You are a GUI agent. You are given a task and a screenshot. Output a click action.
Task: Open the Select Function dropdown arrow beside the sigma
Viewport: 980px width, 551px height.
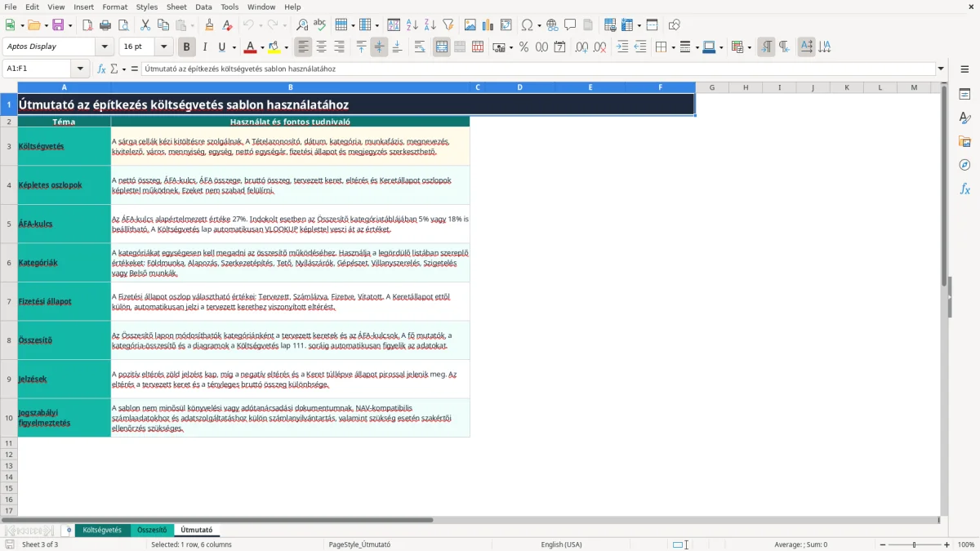click(x=124, y=69)
